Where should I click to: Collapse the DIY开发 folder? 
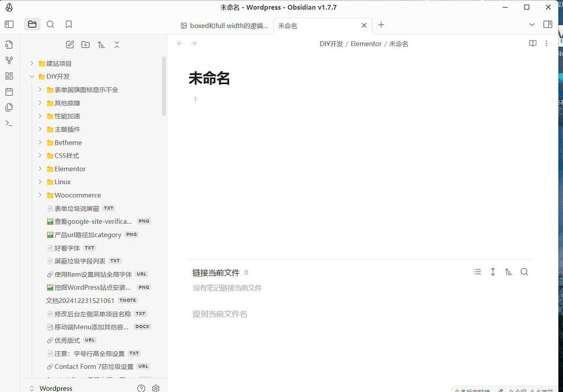pyautogui.click(x=32, y=76)
